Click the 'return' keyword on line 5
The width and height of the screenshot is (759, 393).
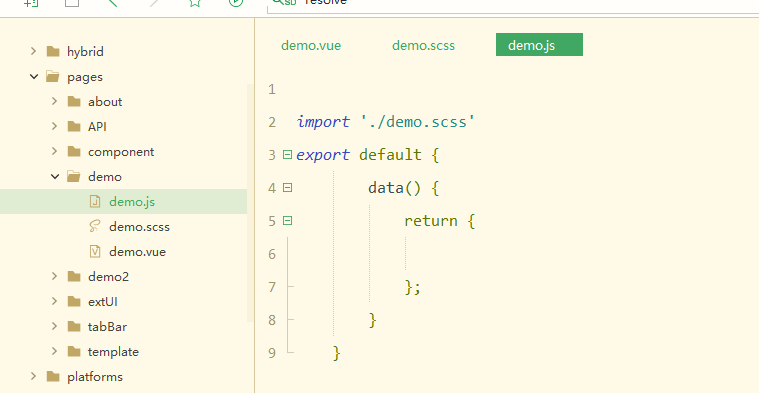[431, 221]
